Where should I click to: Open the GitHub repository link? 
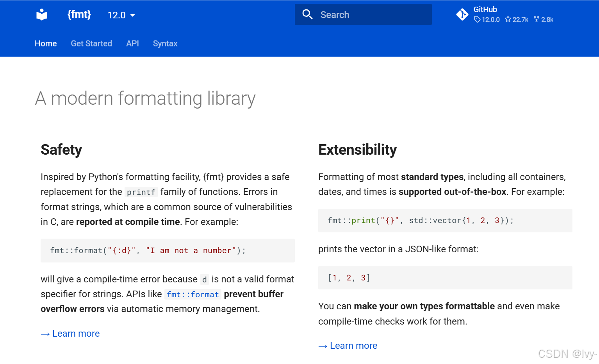(505, 14)
